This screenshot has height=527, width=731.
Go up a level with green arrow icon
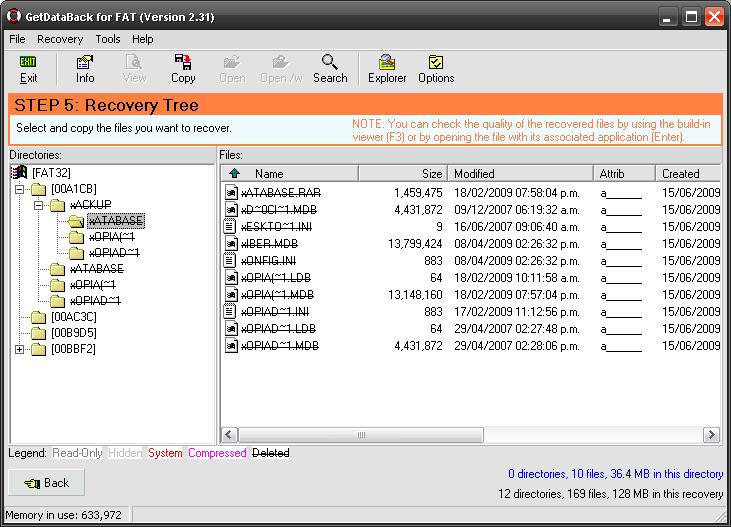(x=234, y=173)
